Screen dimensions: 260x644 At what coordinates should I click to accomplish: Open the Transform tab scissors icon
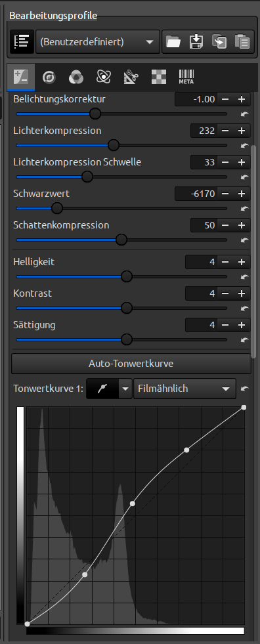pyautogui.click(x=131, y=77)
